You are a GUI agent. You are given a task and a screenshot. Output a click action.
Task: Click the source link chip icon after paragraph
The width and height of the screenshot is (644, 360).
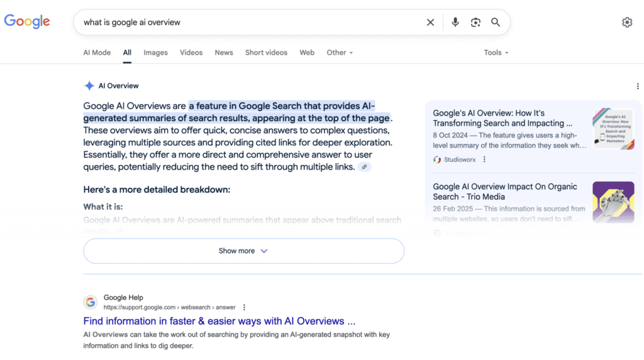pos(364,167)
